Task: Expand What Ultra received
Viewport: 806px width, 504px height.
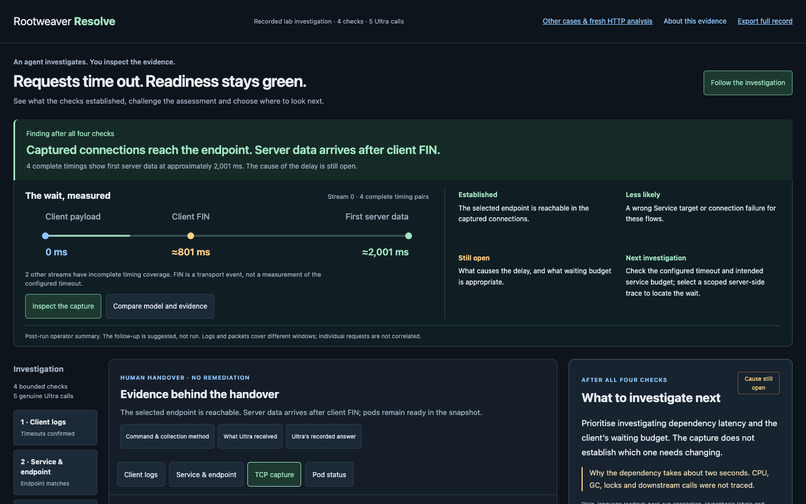Action: click(x=250, y=436)
